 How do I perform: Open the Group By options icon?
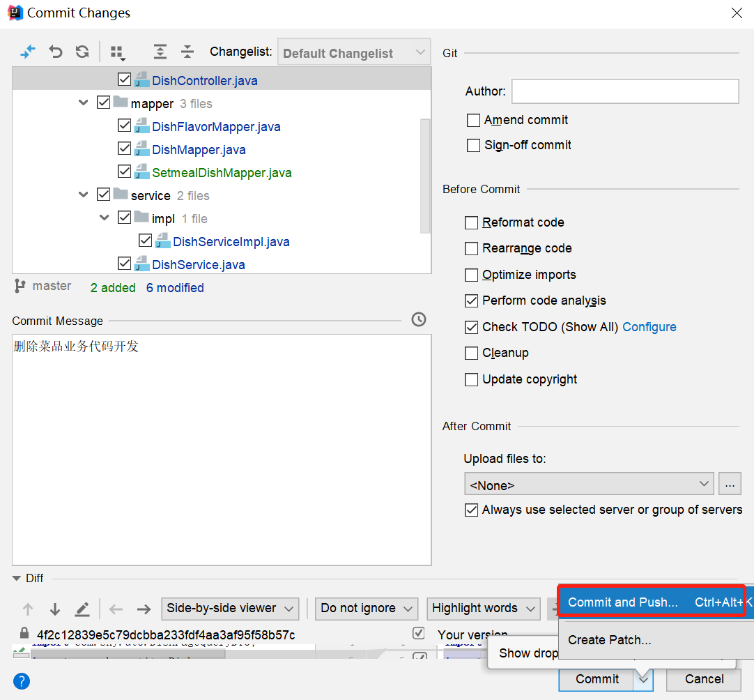pyautogui.click(x=117, y=53)
